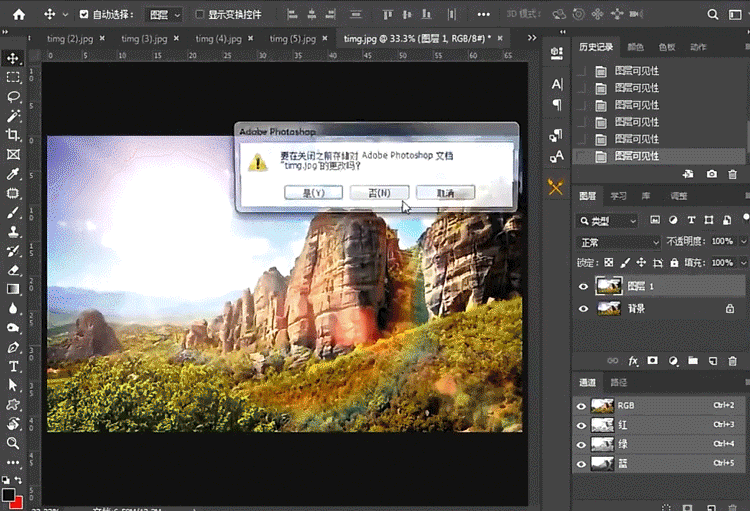The width and height of the screenshot is (750, 511).
Task: Delete layer with Layers panel trash icon
Action: click(x=732, y=361)
